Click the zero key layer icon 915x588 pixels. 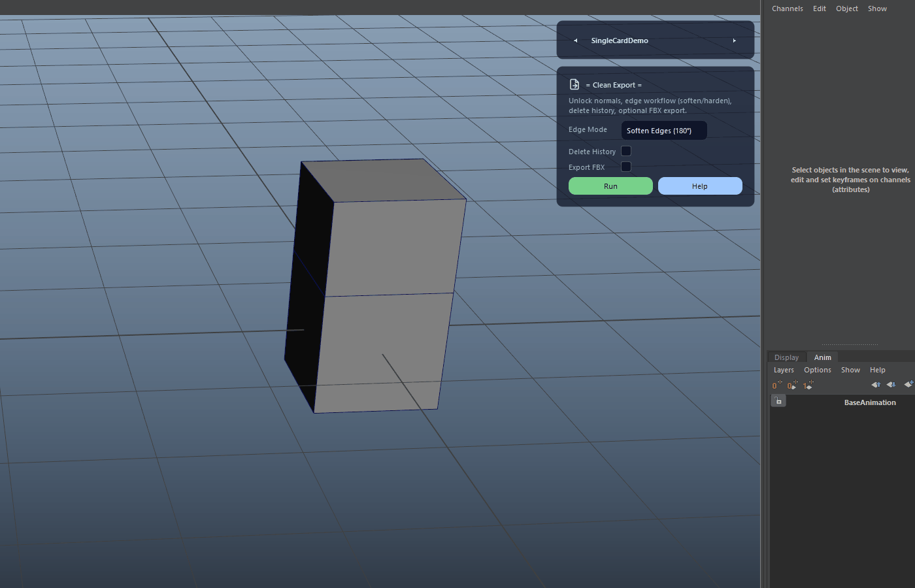click(x=776, y=385)
